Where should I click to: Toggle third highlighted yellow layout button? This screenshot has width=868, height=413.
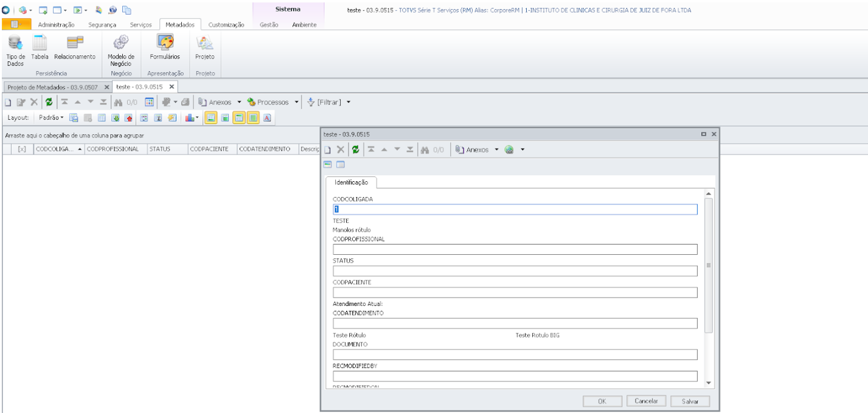[238, 117]
